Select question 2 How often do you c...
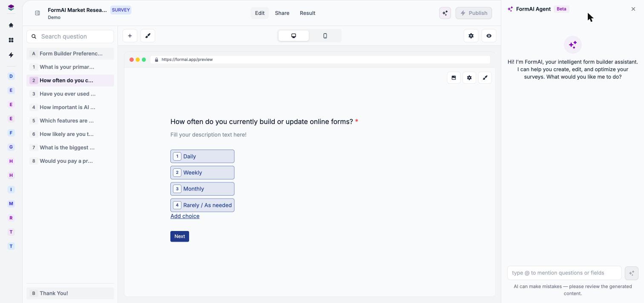This screenshot has width=644, height=303. click(70, 81)
